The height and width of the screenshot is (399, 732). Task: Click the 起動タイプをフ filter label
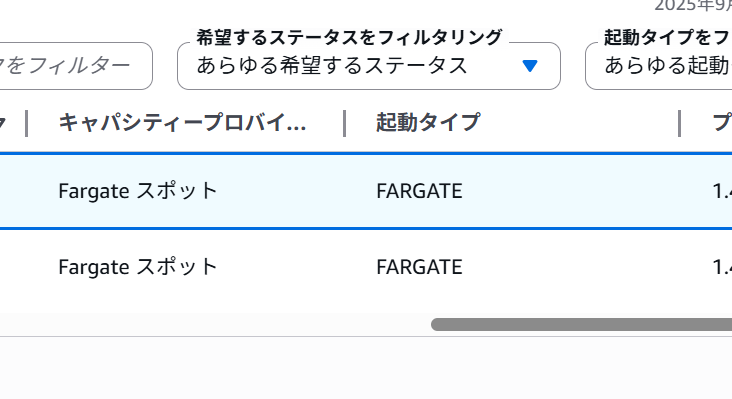[668, 37]
